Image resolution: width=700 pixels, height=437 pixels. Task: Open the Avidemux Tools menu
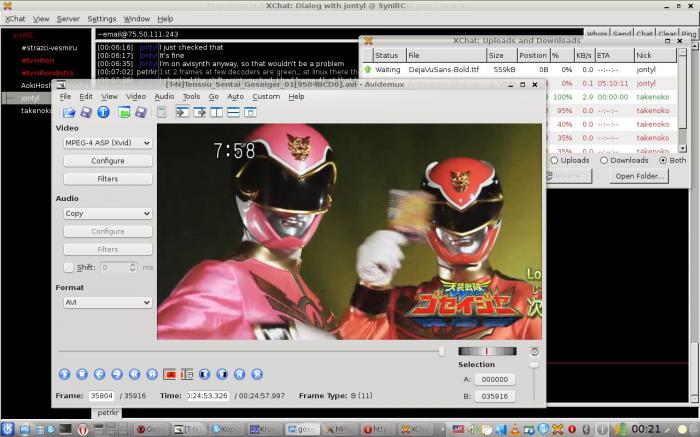(191, 96)
